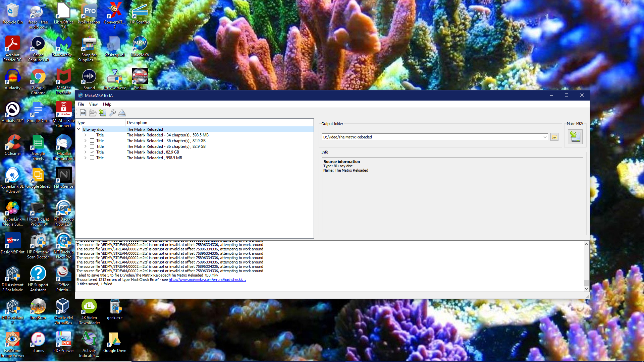Click the Description column header
644x362 pixels.
pyautogui.click(x=219, y=123)
